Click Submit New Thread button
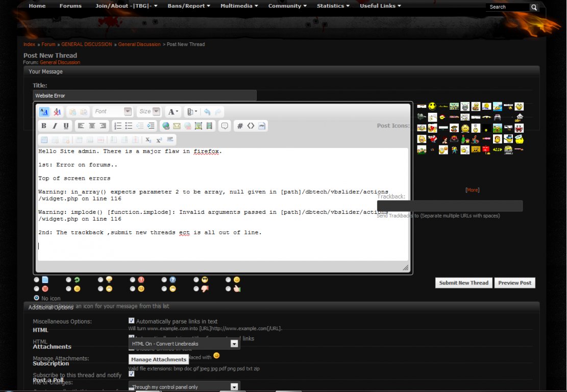This screenshot has height=392, width=567. pos(463,283)
